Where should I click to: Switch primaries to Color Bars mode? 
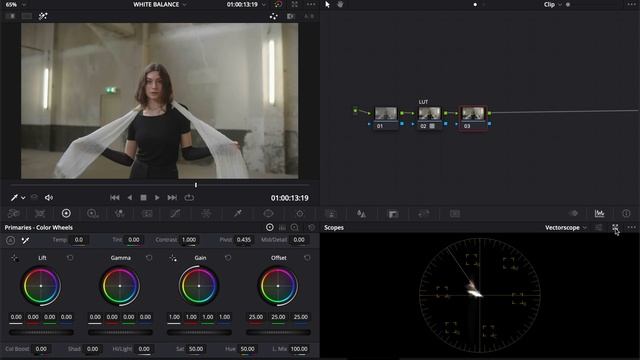point(282,227)
